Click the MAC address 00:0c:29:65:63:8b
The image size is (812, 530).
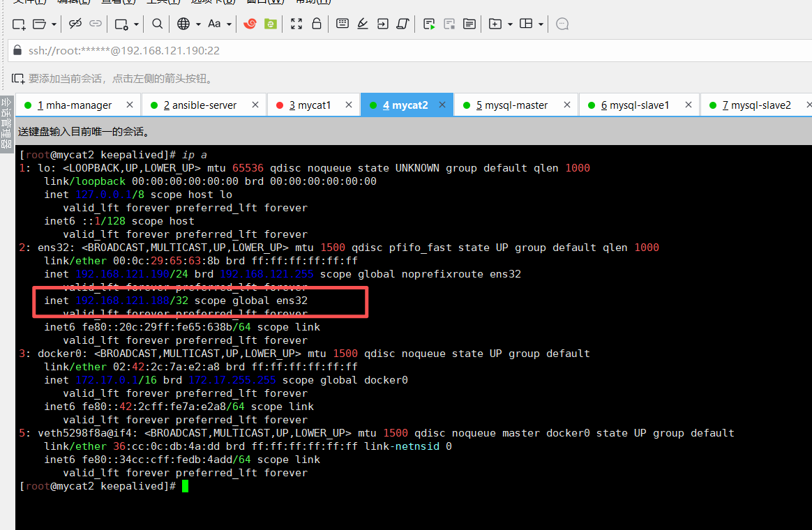(166, 261)
